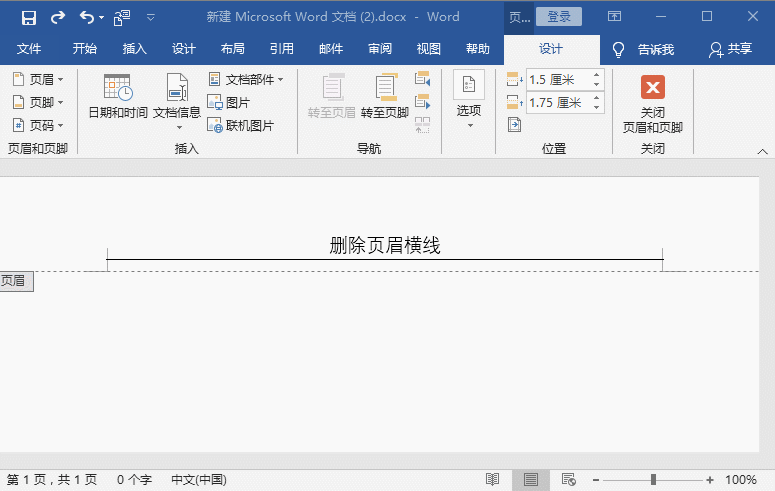Click the zoom slider handle
The image size is (775, 491).
(x=653, y=480)
